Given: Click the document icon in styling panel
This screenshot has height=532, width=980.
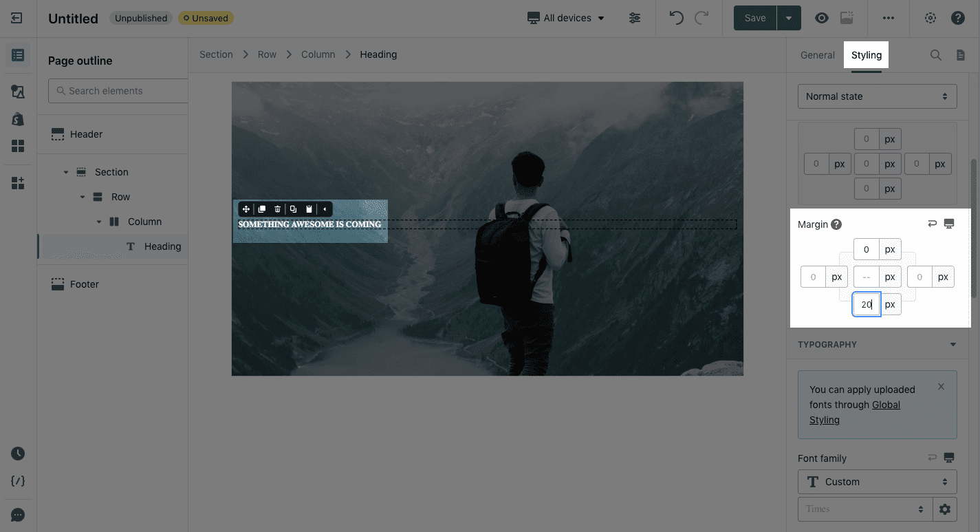Looking at the screenshot, I should point(961,55).
